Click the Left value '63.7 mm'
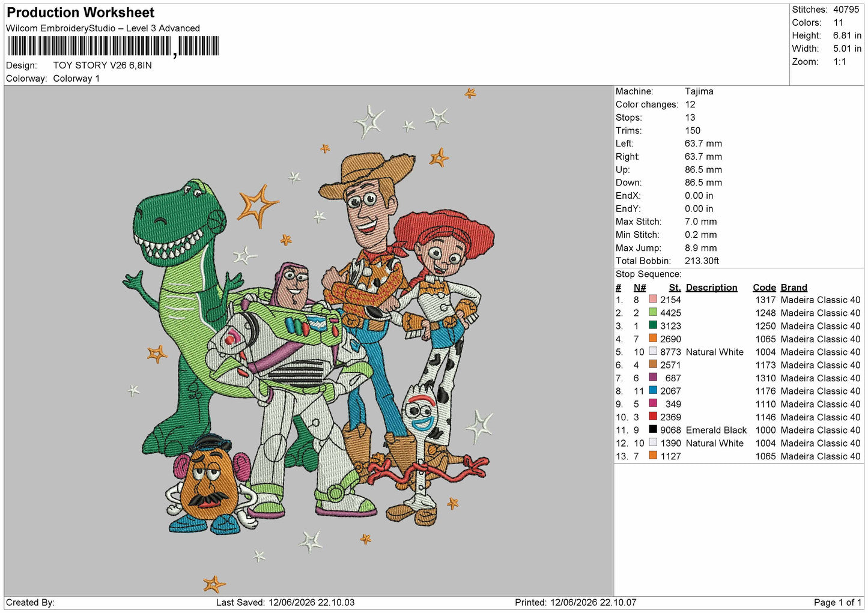This screenshot has width=868, height=613. pos(703,143)
